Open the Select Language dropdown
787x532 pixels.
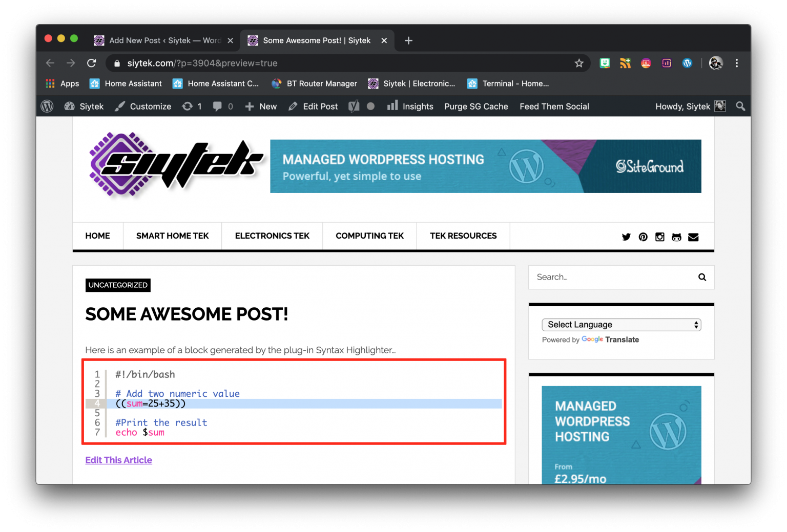[x=621, y=325]
